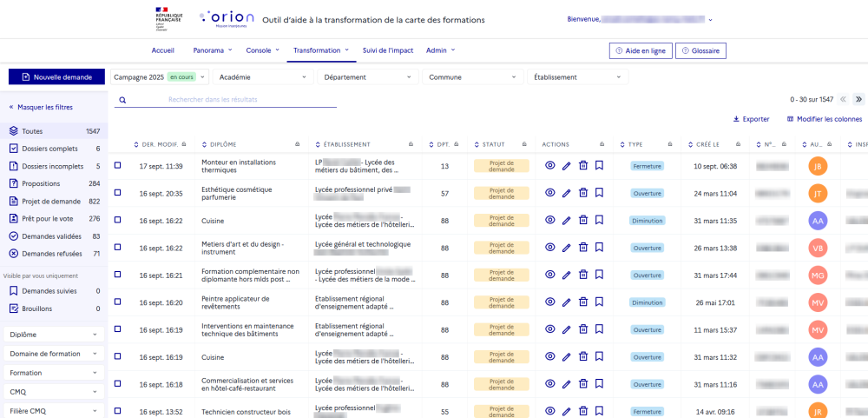The image size is (868, 418).
Task: Select checkbox for Monteur en installations thermiques
Action: (x=117, y=165)
